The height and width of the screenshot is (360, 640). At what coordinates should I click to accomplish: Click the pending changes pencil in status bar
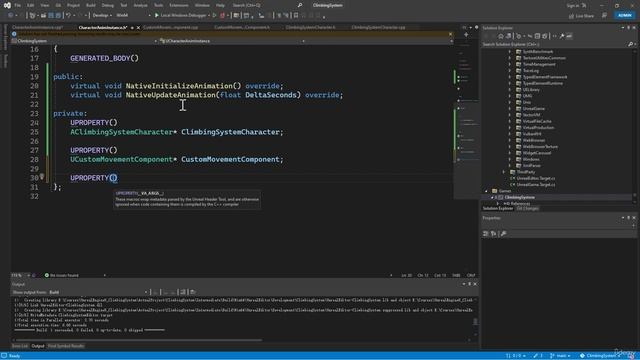(538, 356)
